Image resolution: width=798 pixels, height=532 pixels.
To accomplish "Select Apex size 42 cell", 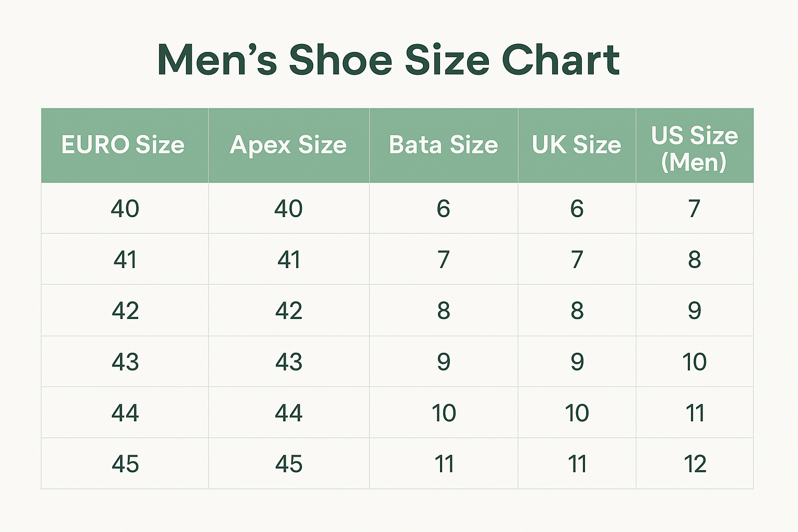I will [x=289, y=310].
